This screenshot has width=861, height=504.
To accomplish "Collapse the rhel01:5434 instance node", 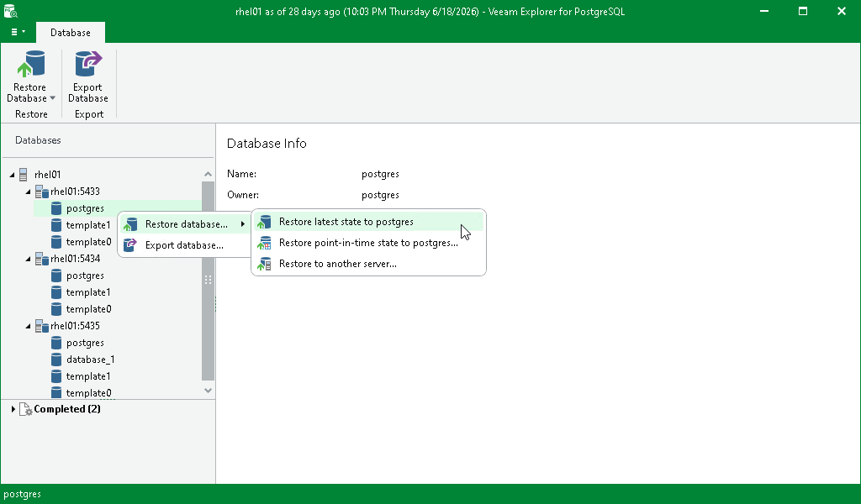I will (28, 259).
